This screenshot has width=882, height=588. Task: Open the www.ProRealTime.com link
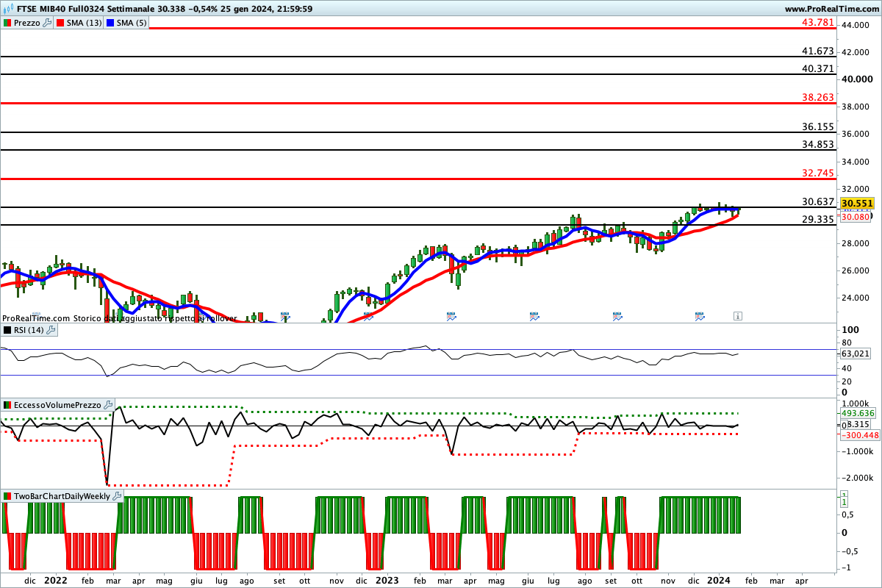831,9
